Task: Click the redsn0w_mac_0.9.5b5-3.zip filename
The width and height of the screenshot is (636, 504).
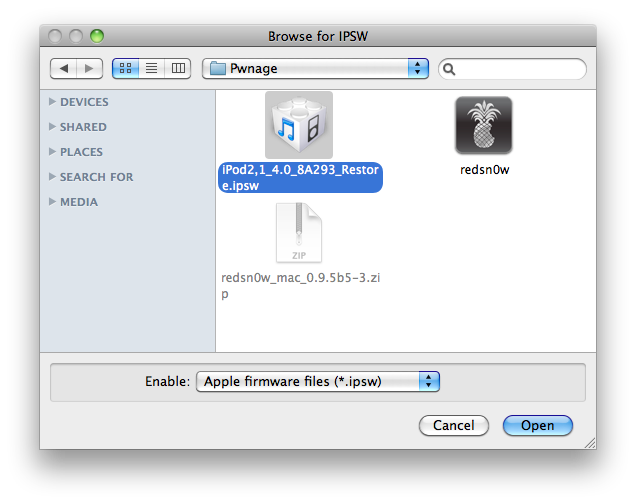Action: [301, 285]
